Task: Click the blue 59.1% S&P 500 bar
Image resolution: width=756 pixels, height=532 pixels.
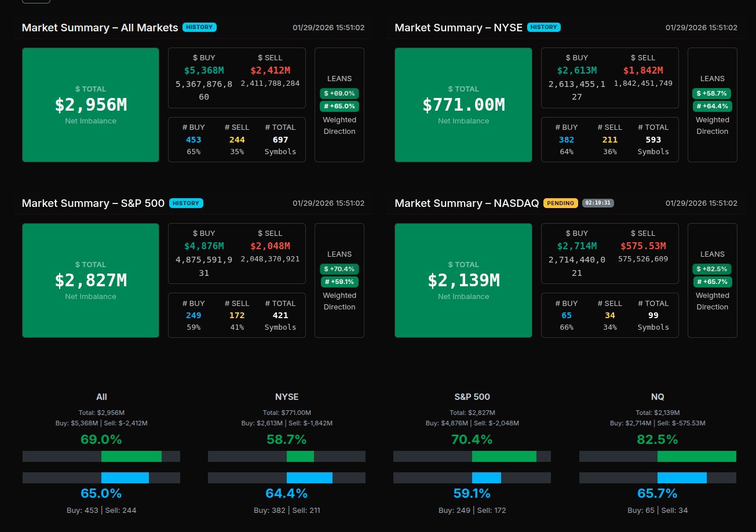Action: (x=486, y=478)
